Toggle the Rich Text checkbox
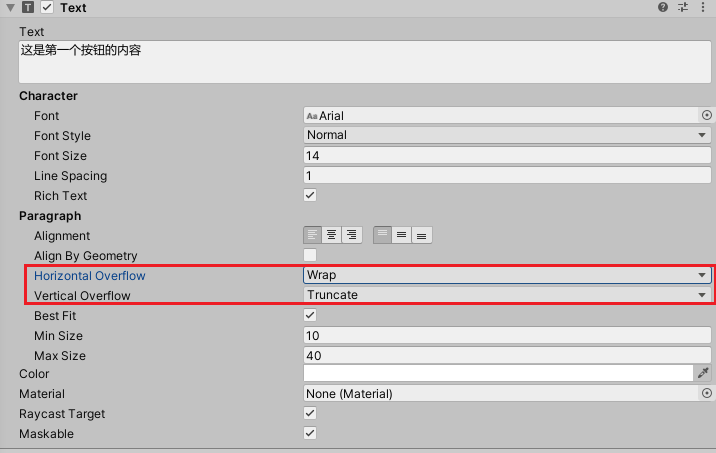Image resolution: width=716 pixels, height=453 pixels. 310,195
